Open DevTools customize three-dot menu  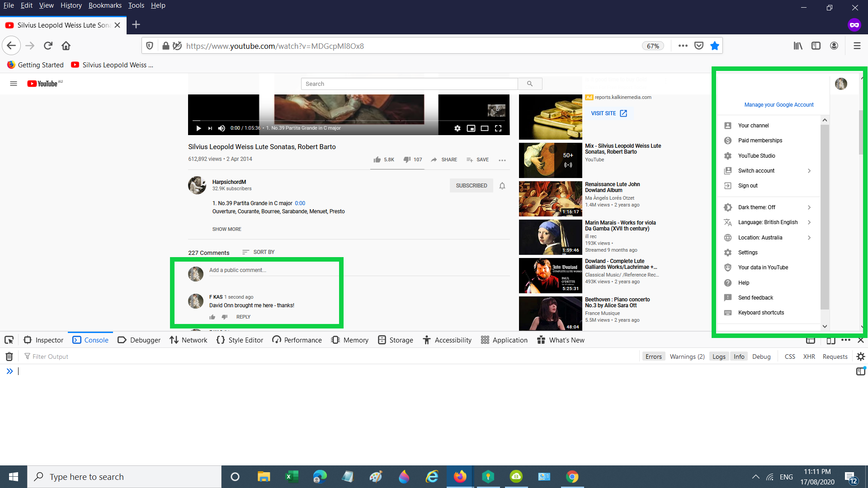846,340
